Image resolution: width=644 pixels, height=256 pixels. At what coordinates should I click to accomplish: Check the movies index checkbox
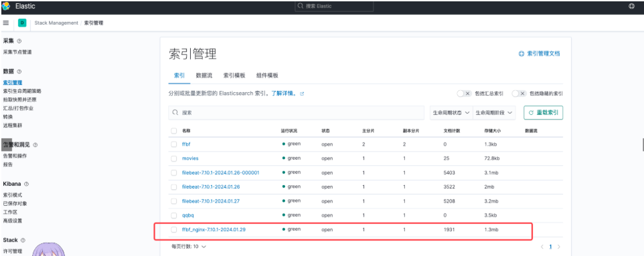174,158
